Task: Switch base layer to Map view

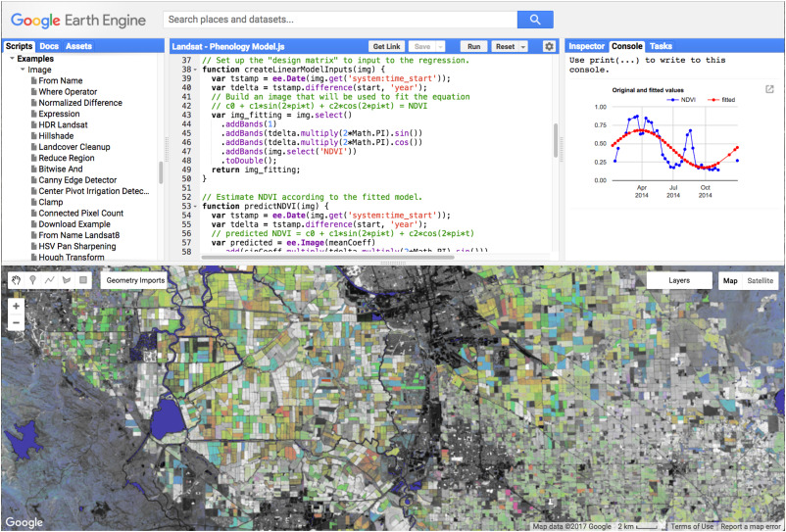Action: click(730, 280)
